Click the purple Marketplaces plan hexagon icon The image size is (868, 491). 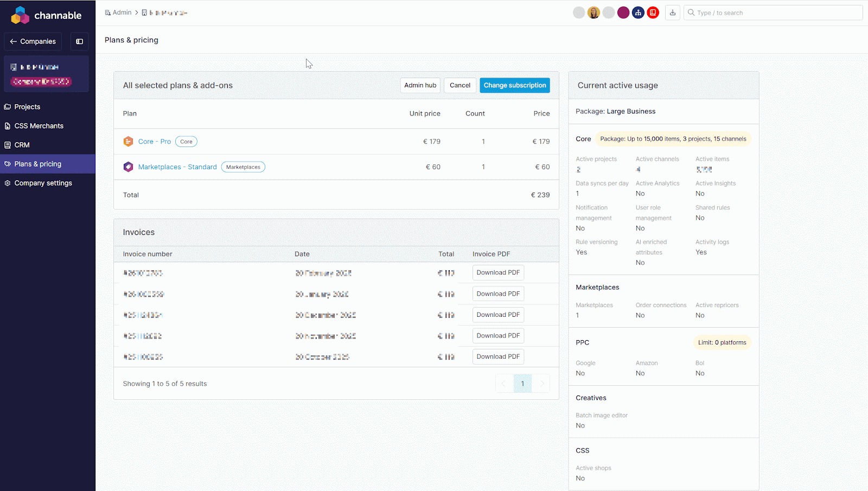(x=128, y=167)
